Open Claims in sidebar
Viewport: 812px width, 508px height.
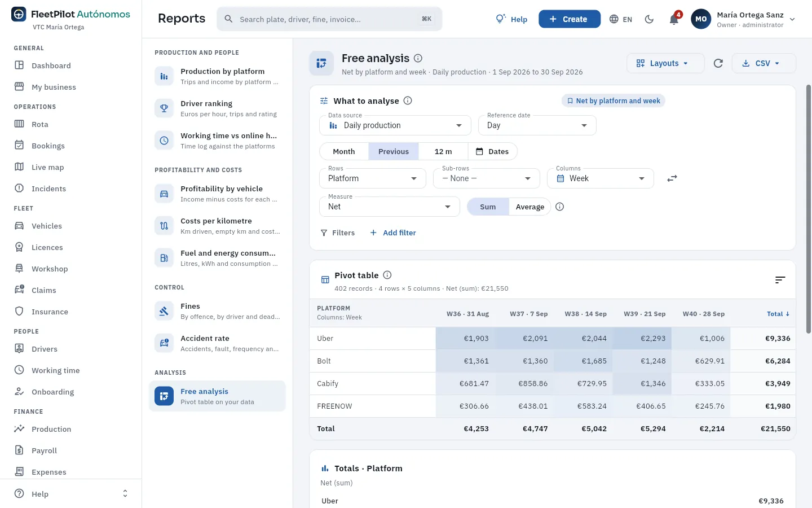coord(43,290)
